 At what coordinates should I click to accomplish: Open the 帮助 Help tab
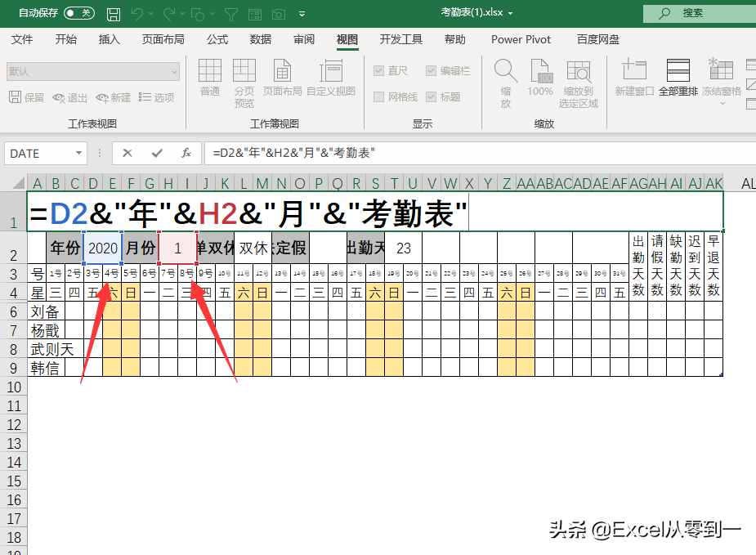tap(454, 39)
